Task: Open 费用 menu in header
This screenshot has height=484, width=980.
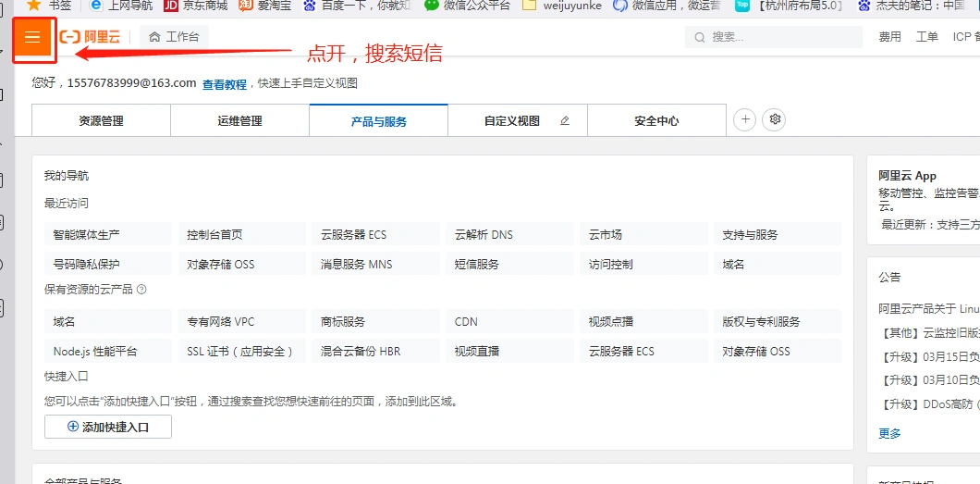Action: (890, 37)
